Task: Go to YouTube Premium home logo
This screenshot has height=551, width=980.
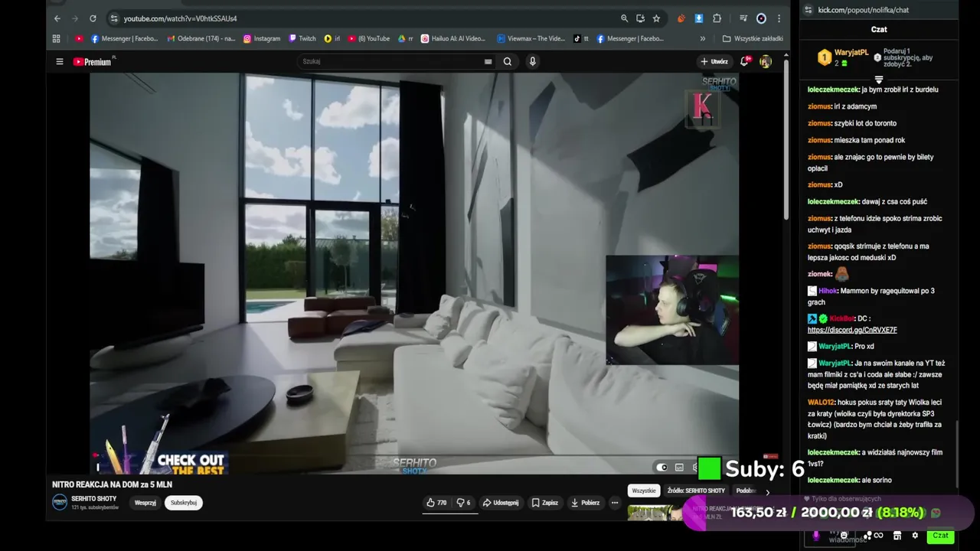Action: [93, 62]
